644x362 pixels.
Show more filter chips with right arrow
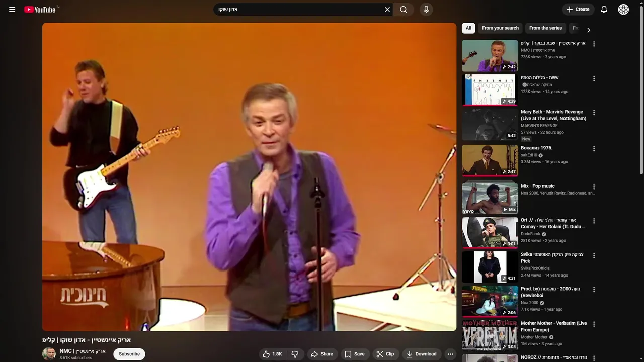tap(589, 30)
